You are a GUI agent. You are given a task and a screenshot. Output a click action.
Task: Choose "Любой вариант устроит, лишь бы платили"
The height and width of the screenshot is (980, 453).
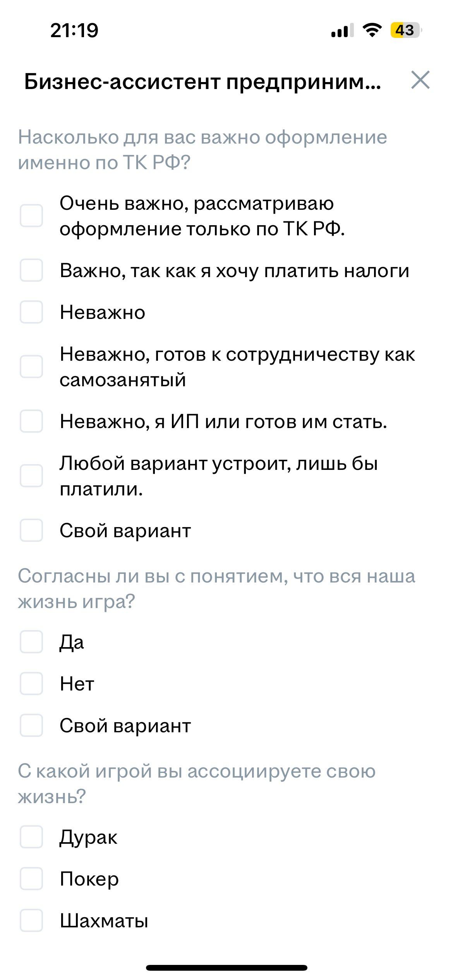pos(31,476)
